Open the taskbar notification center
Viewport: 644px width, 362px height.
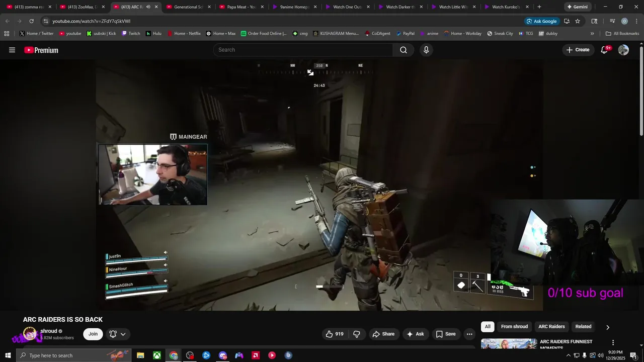[x=633, y=355]
